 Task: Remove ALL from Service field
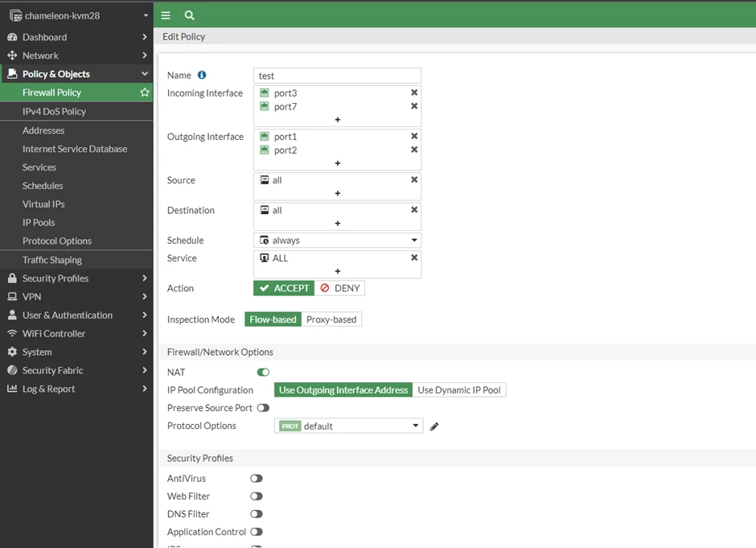pyautogui.click(x=413, y=258)
